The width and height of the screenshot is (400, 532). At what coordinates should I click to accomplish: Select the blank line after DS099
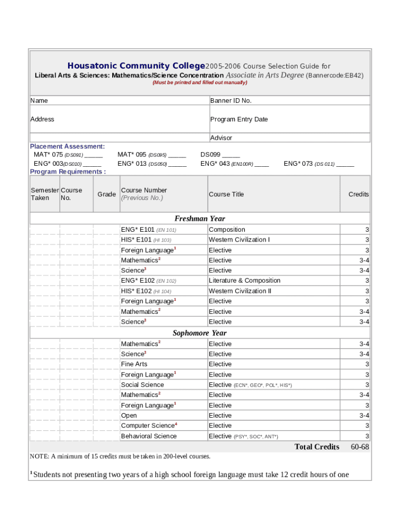click(x=231, y=155)
